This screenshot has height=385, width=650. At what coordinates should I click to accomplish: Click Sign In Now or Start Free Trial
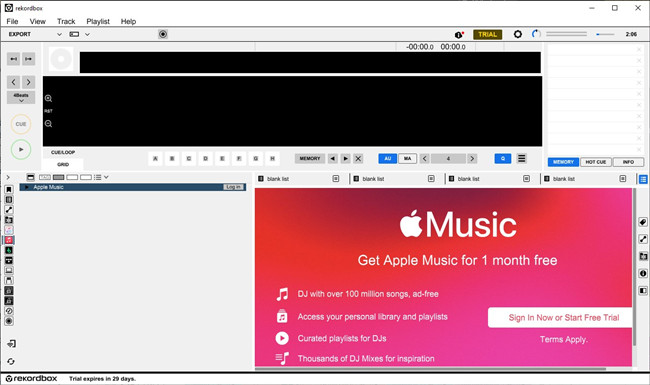coord(560,317)
